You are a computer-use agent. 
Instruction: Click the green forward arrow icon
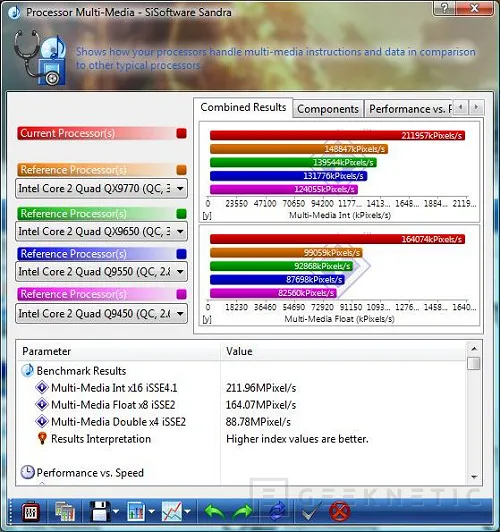point(242,512)
